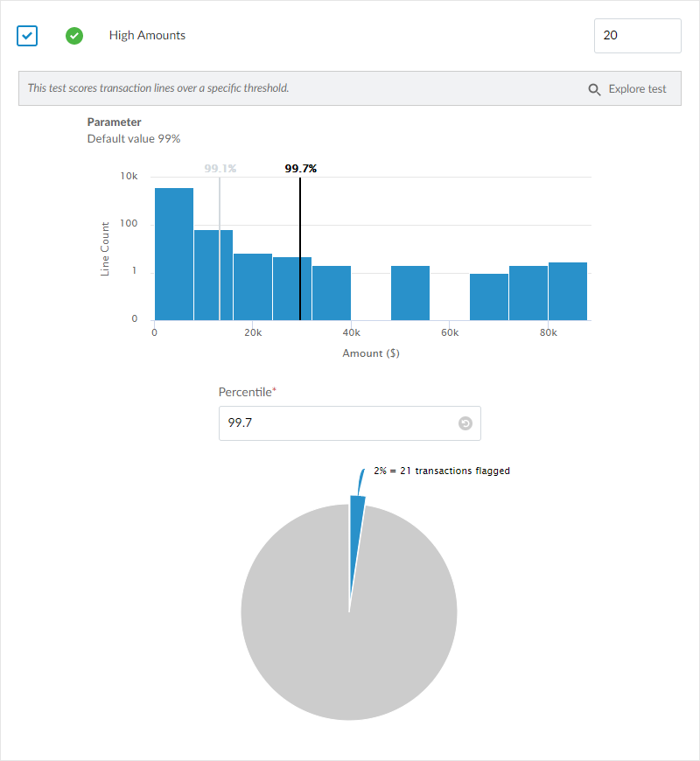This screenshot has width=700, height=761.
Task: Click the isolated histogram bar near 50k
Action: (410, 292)
